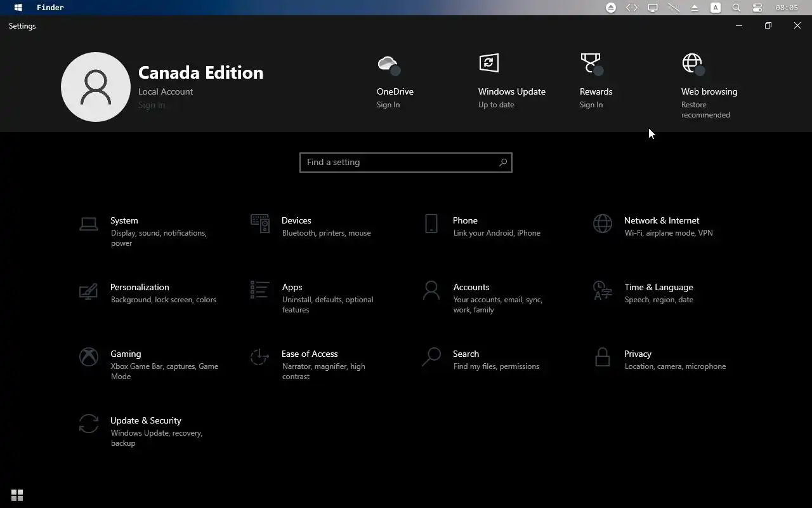Click the Rewards trophy icon
This screenshot has width=812, height=508.
point(591,63)
